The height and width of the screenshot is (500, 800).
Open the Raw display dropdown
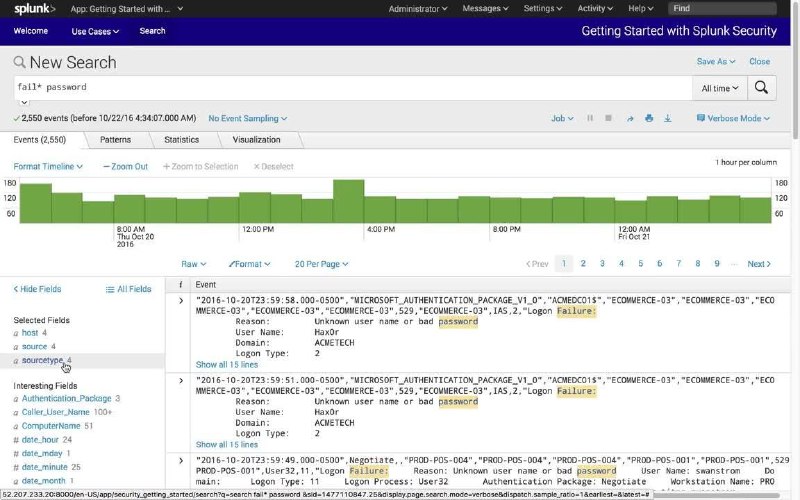point(193,264)
